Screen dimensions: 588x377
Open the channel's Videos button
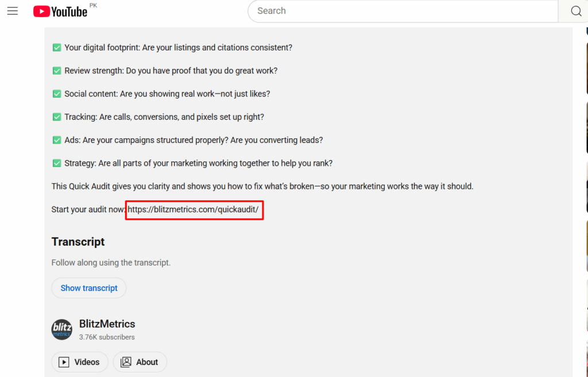[80, 362]
